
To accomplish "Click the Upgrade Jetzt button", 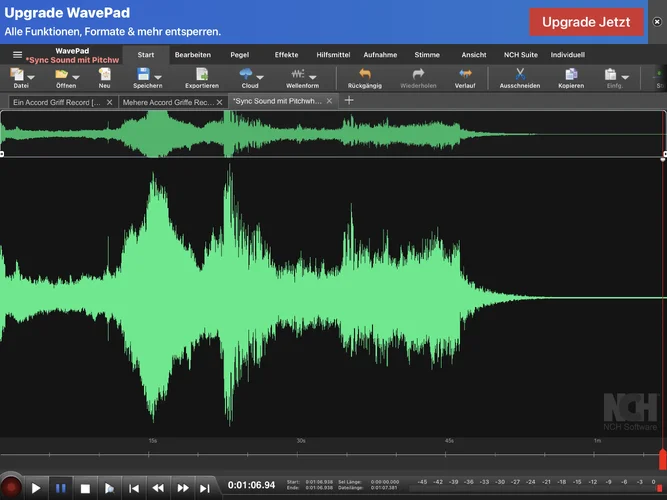I will point(586,21).
